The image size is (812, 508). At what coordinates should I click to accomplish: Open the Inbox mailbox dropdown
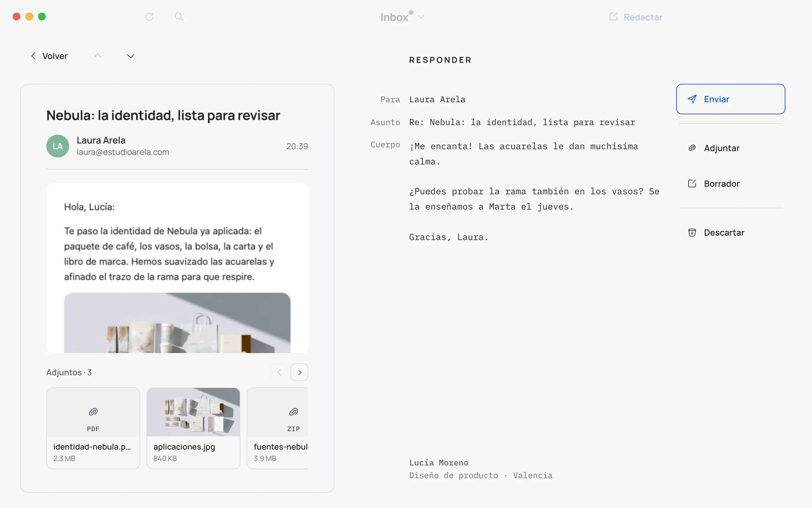(x=402, y=17)
